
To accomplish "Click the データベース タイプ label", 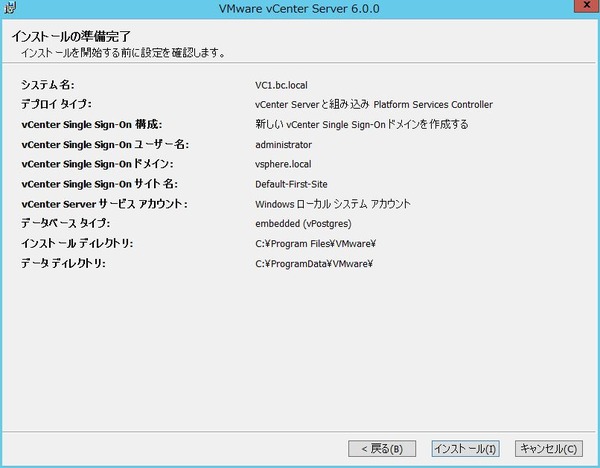I will 65,223.
